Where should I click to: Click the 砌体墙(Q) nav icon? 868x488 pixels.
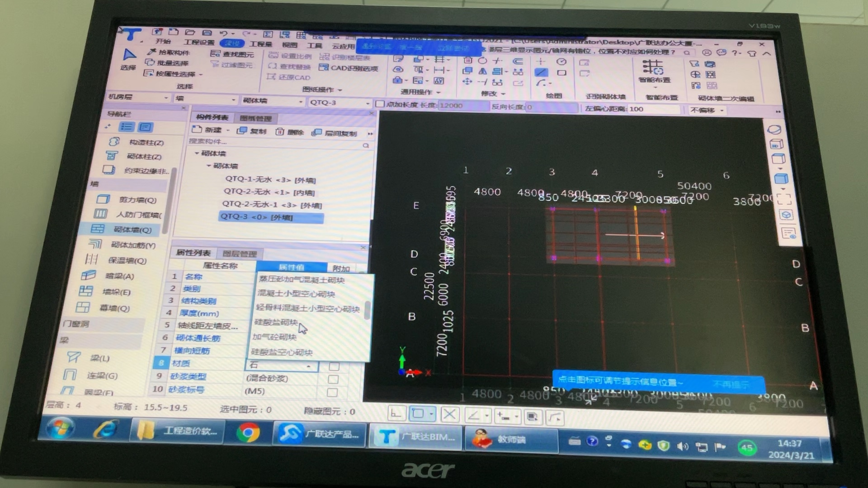coord(98,229)
